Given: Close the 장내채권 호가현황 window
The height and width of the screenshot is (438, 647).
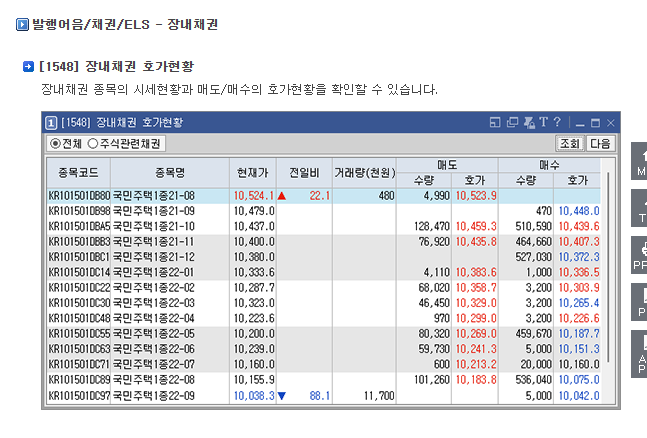Looking at the screenshot, I should coord(611,123).
